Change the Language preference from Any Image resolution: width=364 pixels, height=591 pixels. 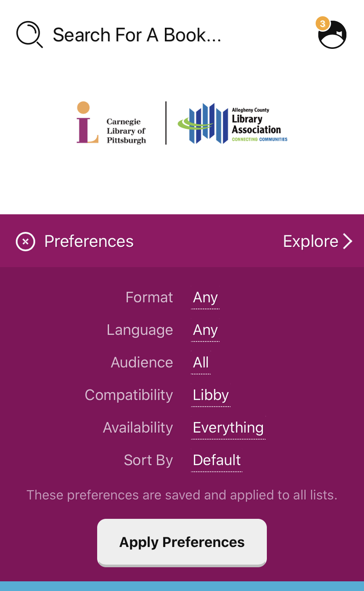coord(205,330)
